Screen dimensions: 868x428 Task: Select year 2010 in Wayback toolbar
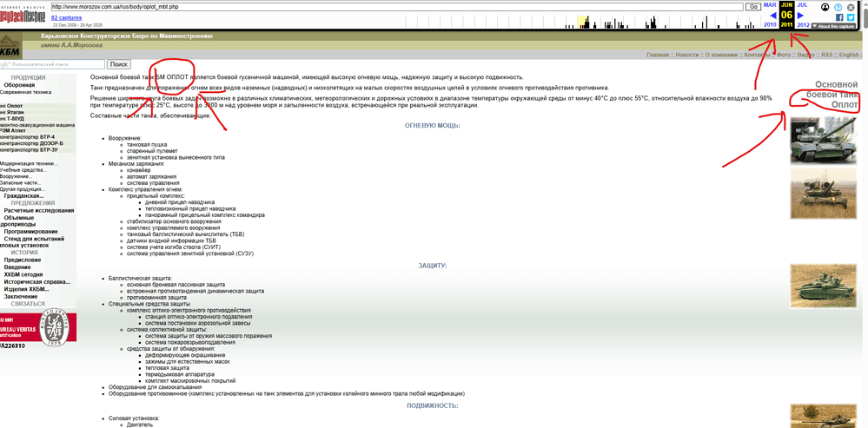(x=770, y=25)
